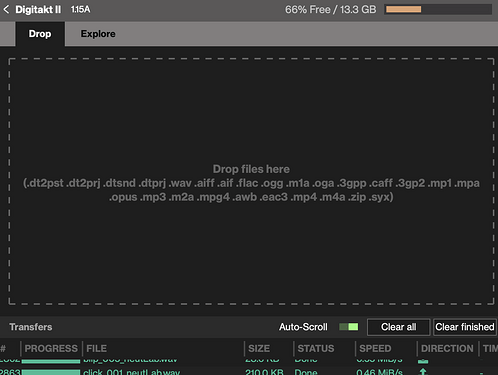Screen dimensions: 498x375
Task: Sort by the FILE column header
Action: [x=97, y=348]
